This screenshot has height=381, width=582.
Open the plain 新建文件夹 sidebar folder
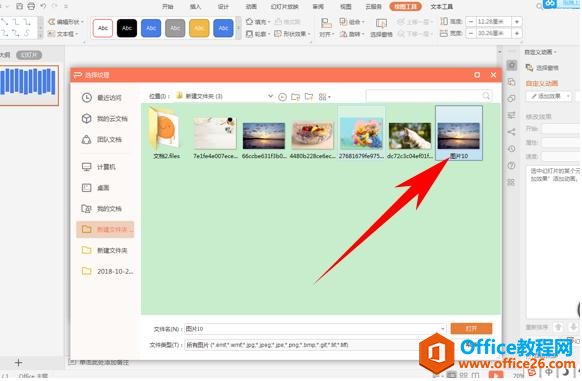104,250
